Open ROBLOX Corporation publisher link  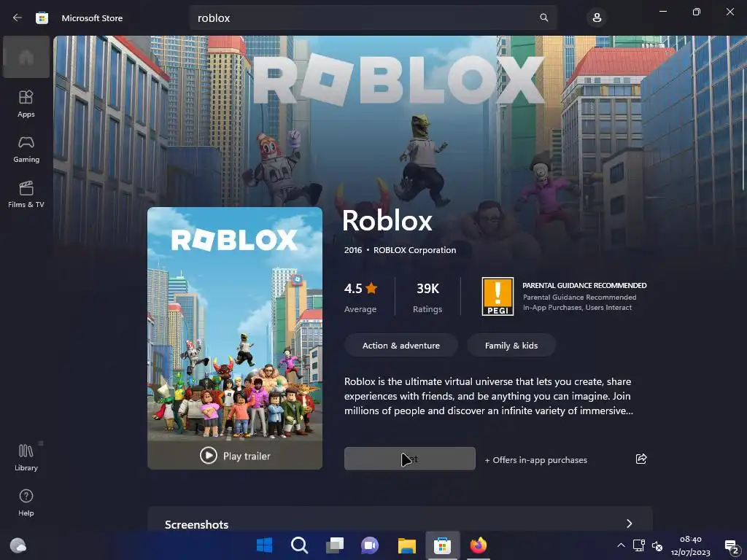pyautogui.click(x=414, y=250)
